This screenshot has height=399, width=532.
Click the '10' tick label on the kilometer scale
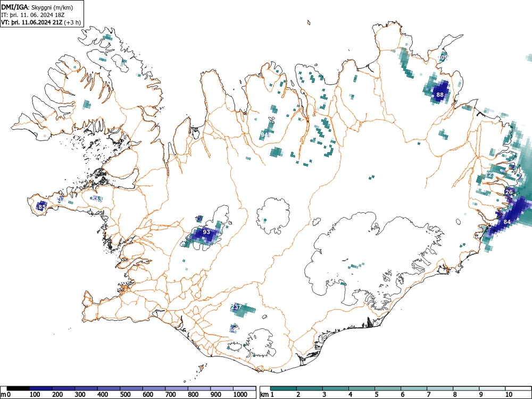pos(508,395)
